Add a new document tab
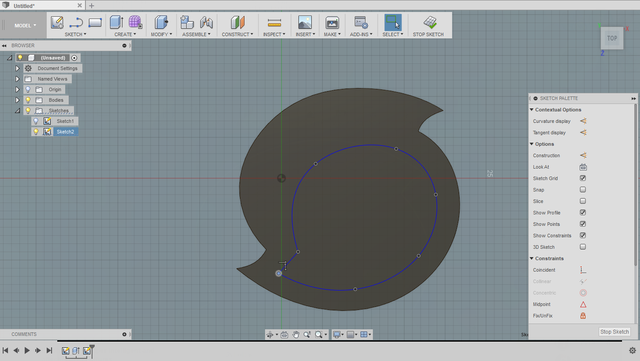 [91, 5]
